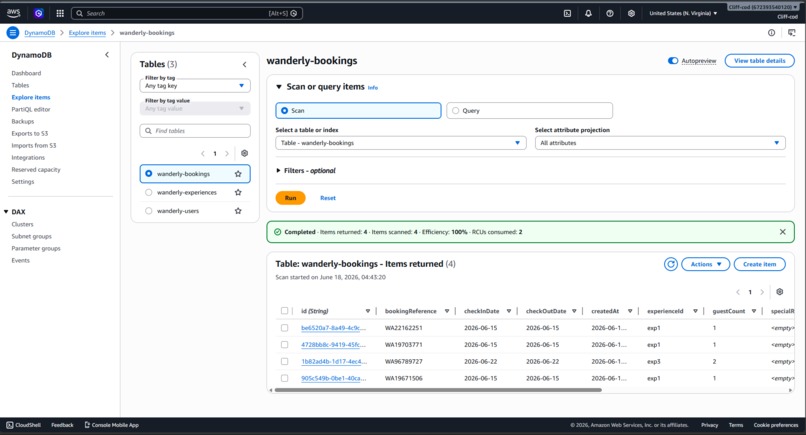The width and height of the screenshot is (806, 435).
Task: Collapse the DynamoDB navigation panel
Action: [107, 55]
